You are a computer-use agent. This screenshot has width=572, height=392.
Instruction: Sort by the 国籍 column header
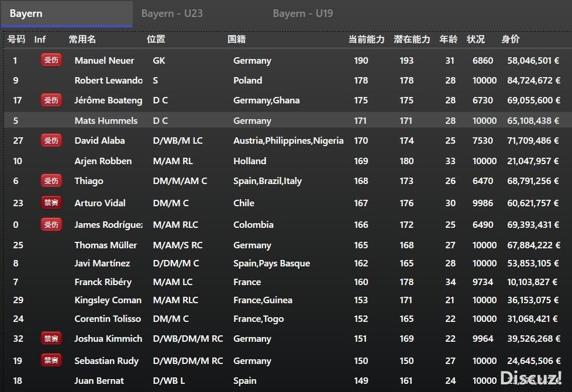[x=236, y=39]
